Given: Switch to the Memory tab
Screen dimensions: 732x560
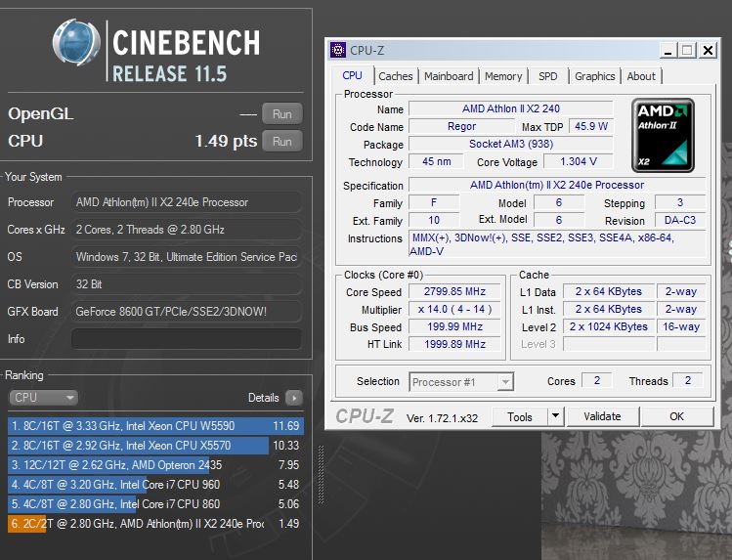Looking at the screenshot, I should coord(503,76).
